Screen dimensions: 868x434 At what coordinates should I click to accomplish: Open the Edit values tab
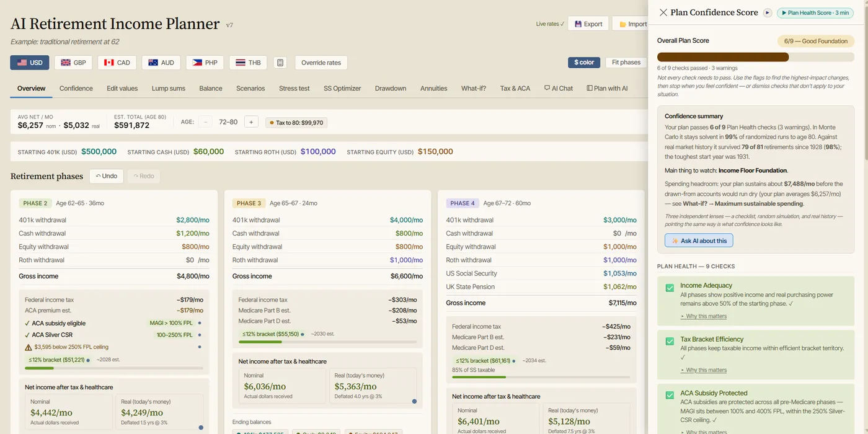(122, 89)
